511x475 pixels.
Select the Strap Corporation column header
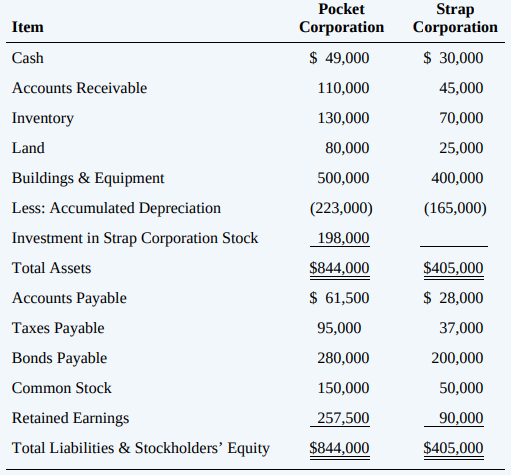pos(455,18)
